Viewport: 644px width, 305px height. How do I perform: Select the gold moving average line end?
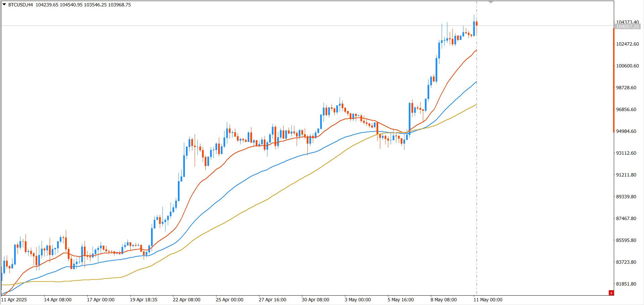(476, 105)
